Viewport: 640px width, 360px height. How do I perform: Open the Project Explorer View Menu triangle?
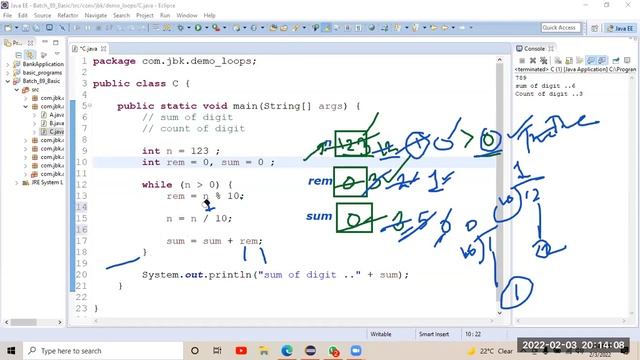point(57,53)
